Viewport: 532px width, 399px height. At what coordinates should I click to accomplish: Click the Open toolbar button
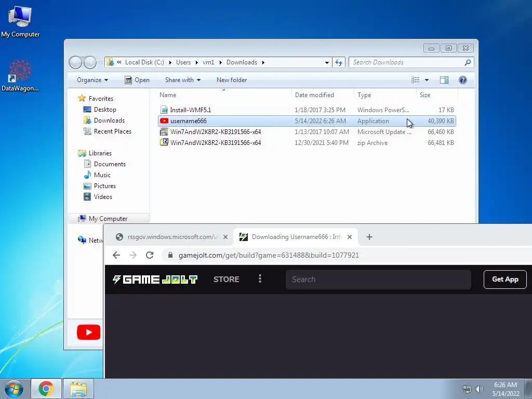click(137, 80)
